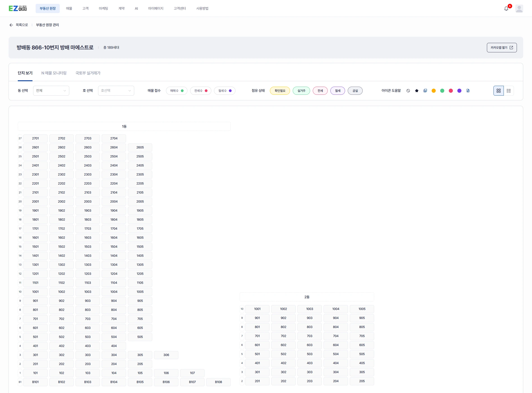Screen dimensions: 532x393
Task: Expand the 호 선택 dropdown
Action: [116, 91]
